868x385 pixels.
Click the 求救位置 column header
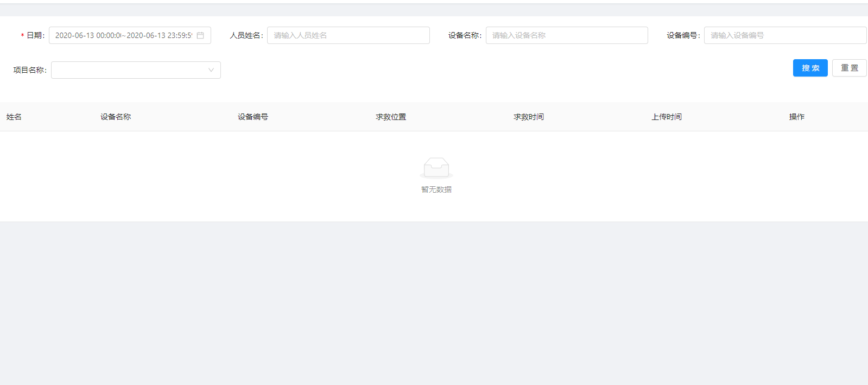pos(391,117)
